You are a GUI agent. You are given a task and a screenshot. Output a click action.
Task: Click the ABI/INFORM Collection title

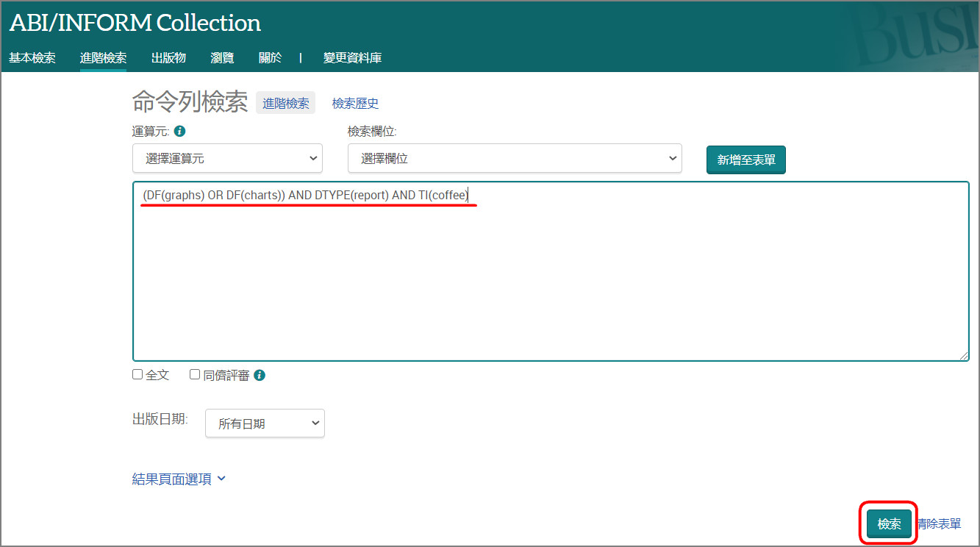[x=135, y=23]
